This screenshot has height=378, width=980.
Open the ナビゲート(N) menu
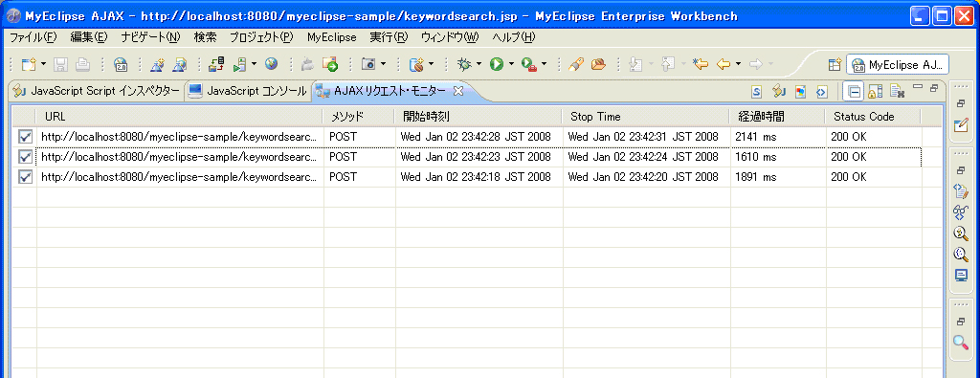(150, 37)
